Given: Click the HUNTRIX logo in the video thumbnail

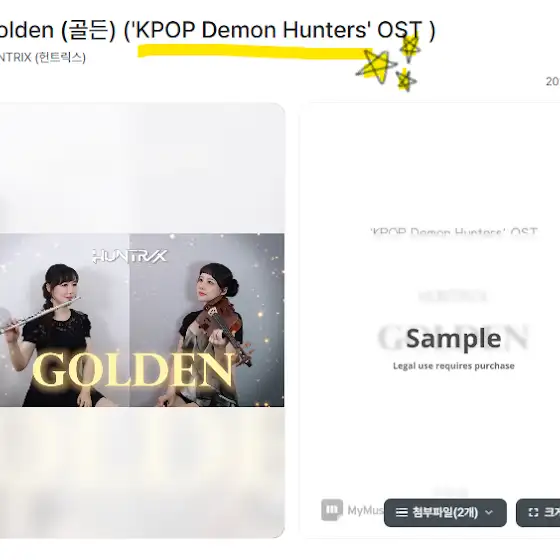Looking at the screenshot, I should (130, 256).
